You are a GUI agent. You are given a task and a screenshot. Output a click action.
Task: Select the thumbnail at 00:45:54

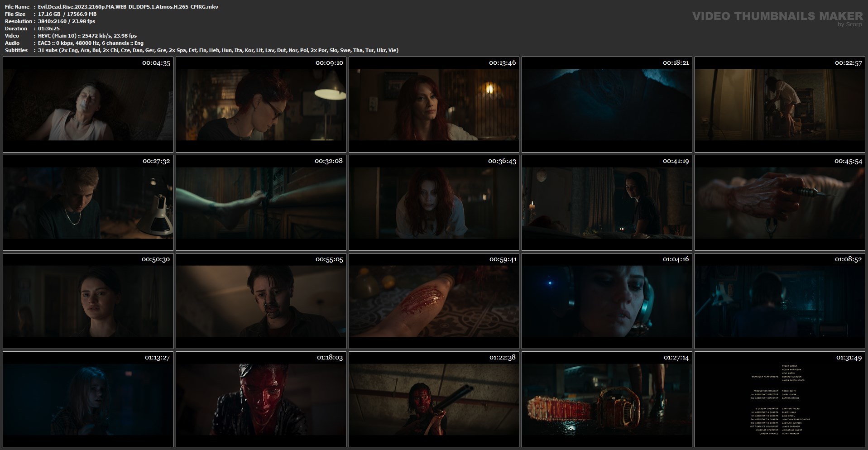[780, 203]
